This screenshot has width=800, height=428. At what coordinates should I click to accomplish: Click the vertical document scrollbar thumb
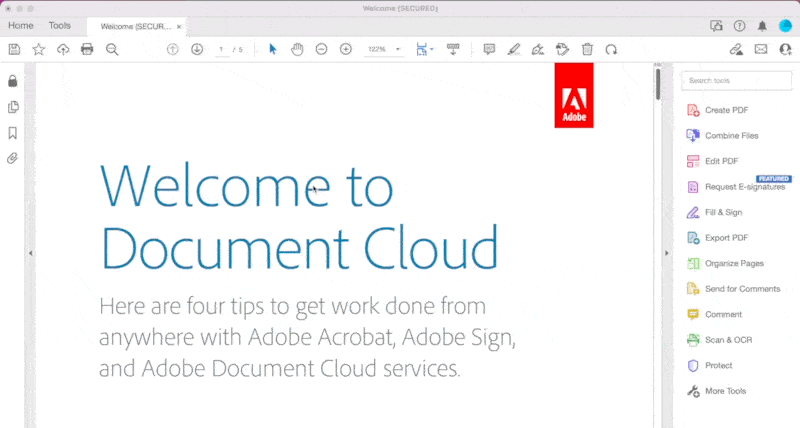(658, 84)
